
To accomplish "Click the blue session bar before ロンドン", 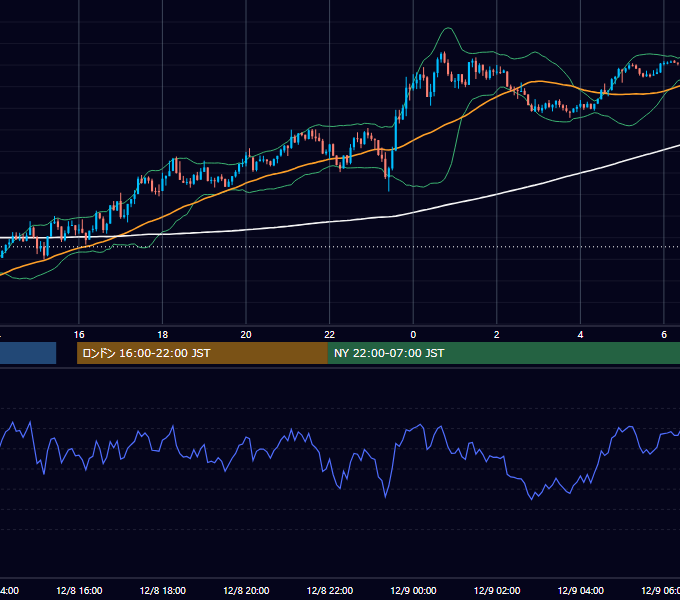I will click(x=28, y=353).
